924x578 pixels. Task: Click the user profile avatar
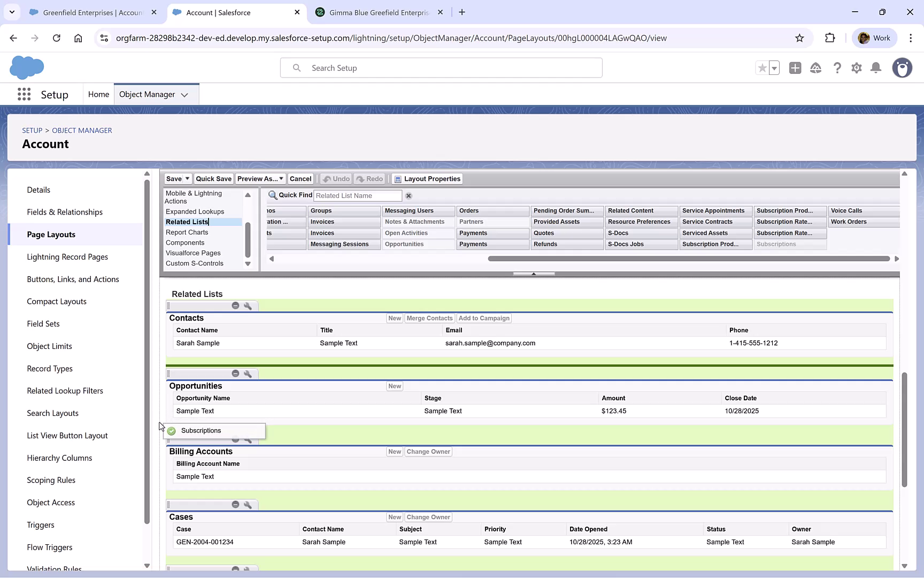click(x=902, y=68)
